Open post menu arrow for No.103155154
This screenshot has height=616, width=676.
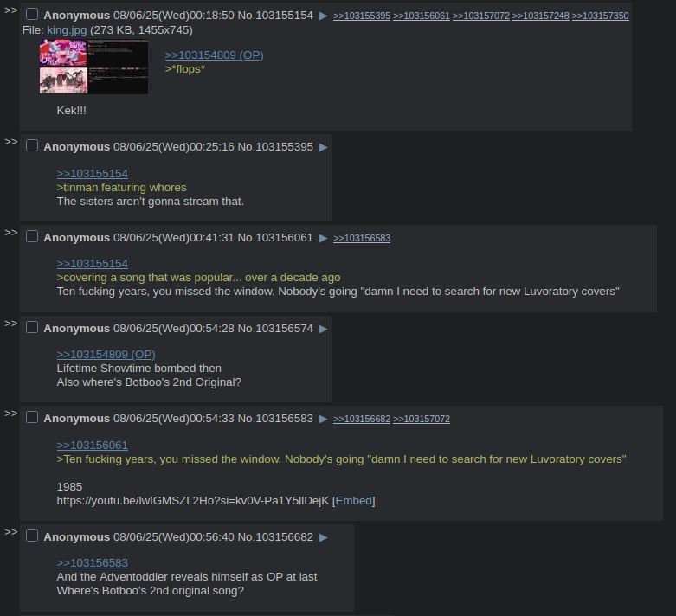pos(323,16)
